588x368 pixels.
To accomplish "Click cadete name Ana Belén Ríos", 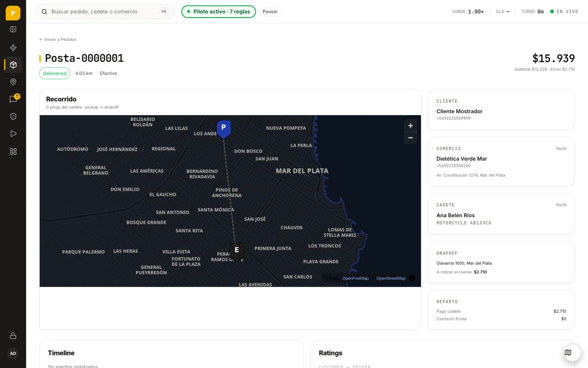I will 455,215.
